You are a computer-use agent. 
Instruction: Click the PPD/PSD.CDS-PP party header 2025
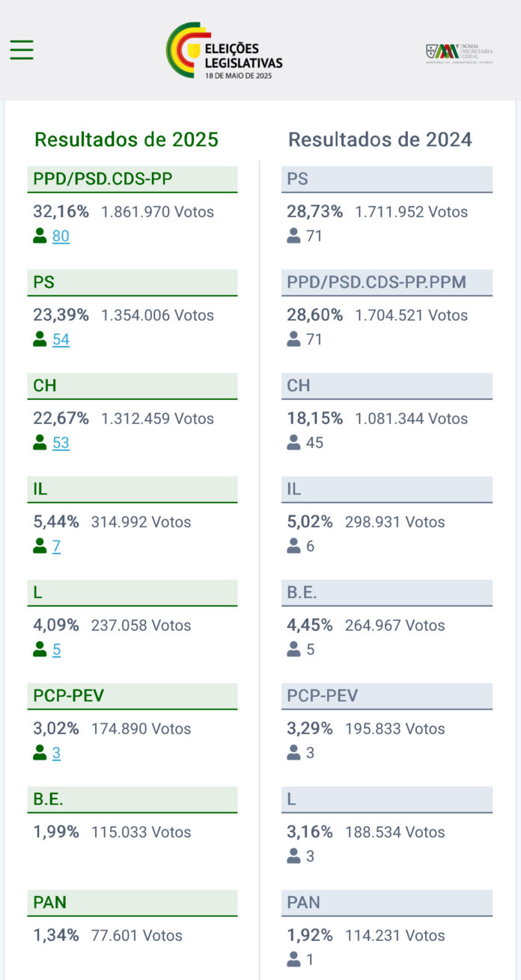point(132,179)
